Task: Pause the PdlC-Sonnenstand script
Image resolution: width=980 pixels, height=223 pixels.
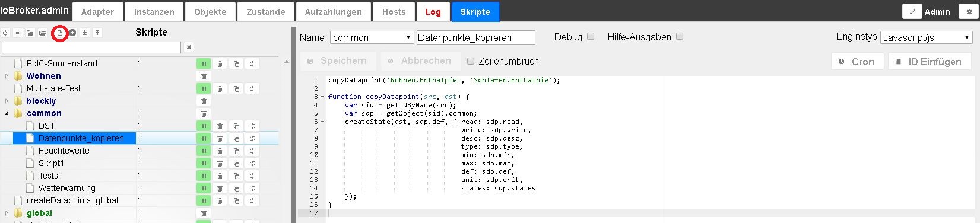Action: pos(204,63)
